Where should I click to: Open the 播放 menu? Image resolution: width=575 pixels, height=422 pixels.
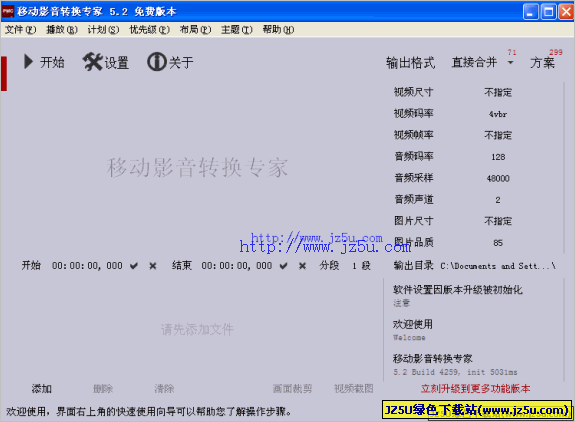click(x=62, y=30)
